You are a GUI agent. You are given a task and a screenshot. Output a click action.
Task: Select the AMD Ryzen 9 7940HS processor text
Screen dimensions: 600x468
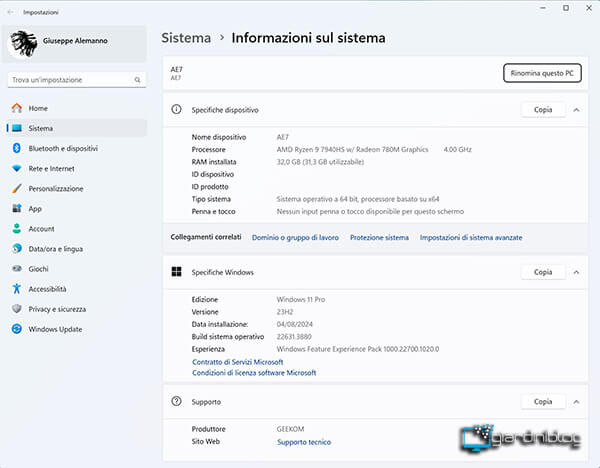(x=352, y=150)
